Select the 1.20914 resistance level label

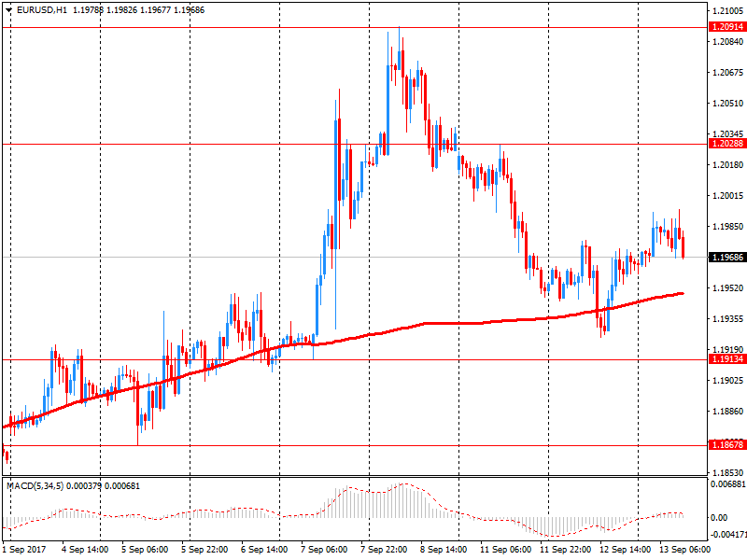click(727, 27)
